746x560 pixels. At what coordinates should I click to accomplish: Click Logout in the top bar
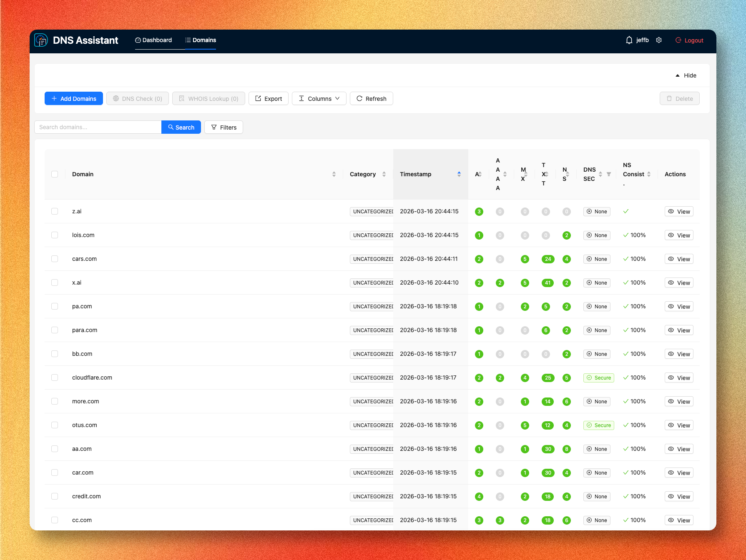click(689, 40)
